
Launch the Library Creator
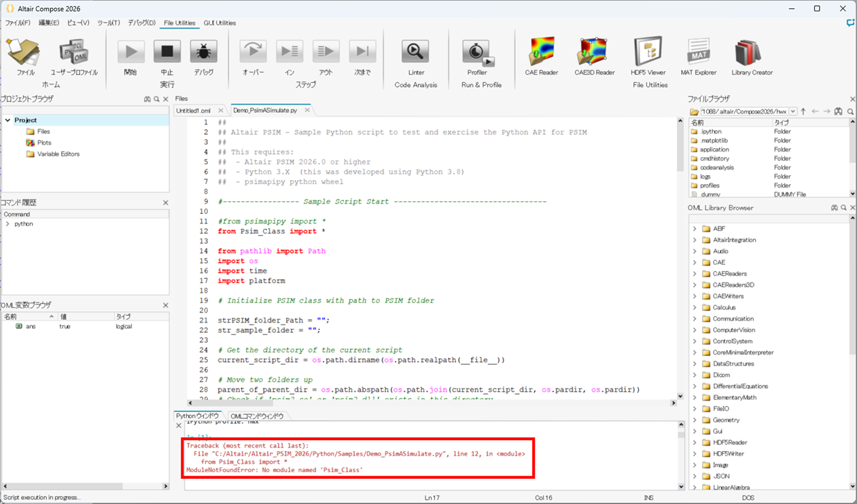(752, 53)
